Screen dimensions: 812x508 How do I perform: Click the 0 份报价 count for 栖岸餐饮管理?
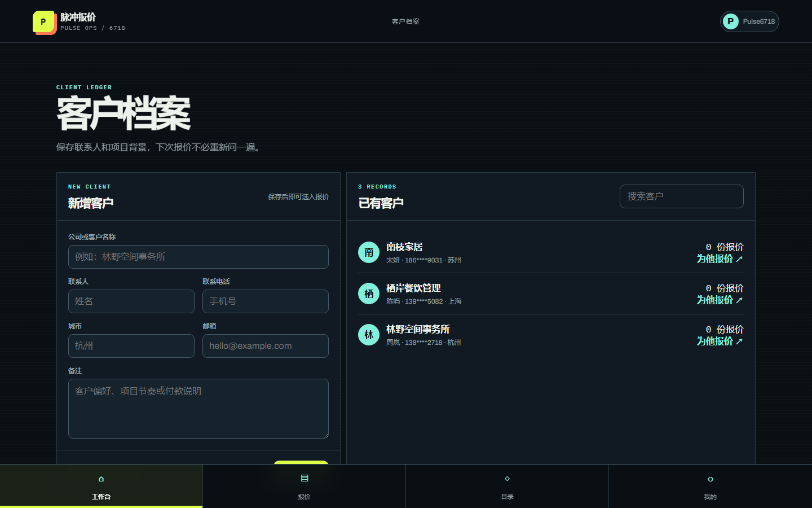coord(725,288)
